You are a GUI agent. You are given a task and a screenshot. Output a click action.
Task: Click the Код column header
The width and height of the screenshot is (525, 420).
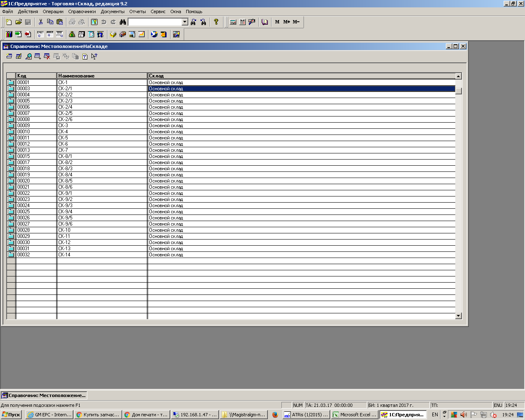click(x=36, y=76)
